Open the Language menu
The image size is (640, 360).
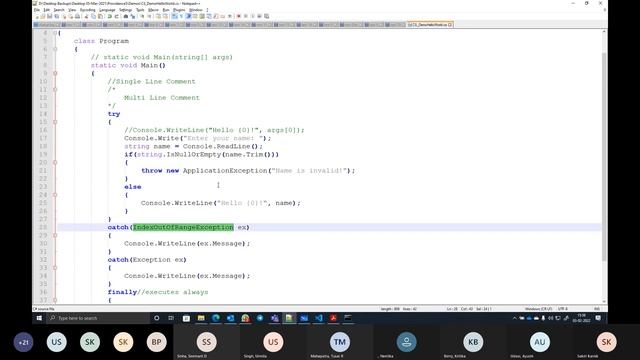point(107,10)
